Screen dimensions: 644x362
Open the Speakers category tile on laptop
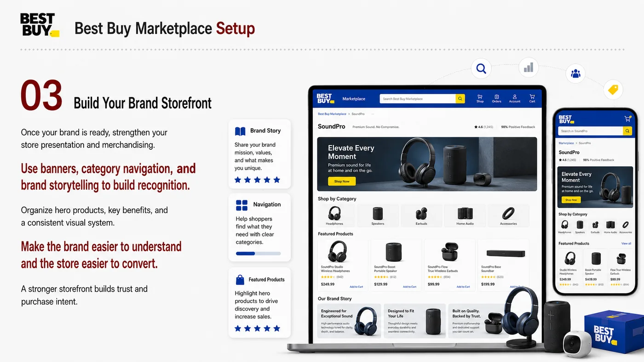tap(378, 215)
